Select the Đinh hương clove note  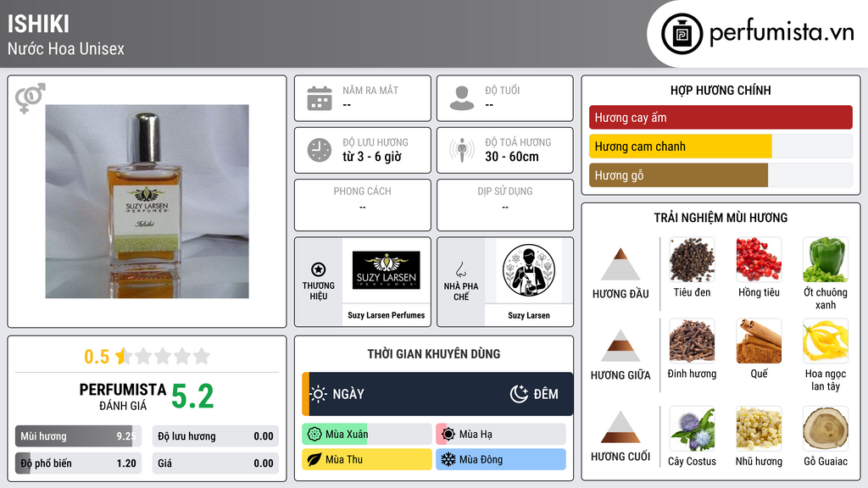click(692, 341)
